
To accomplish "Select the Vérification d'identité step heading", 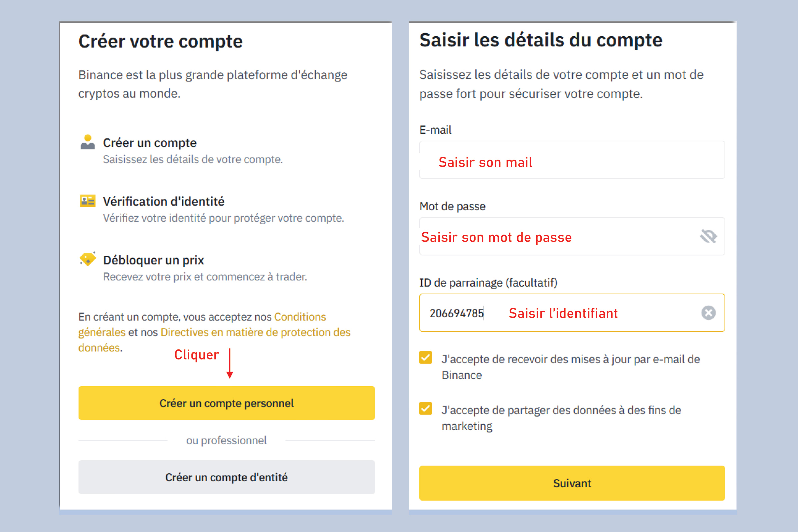I will [x=164, y=201].
